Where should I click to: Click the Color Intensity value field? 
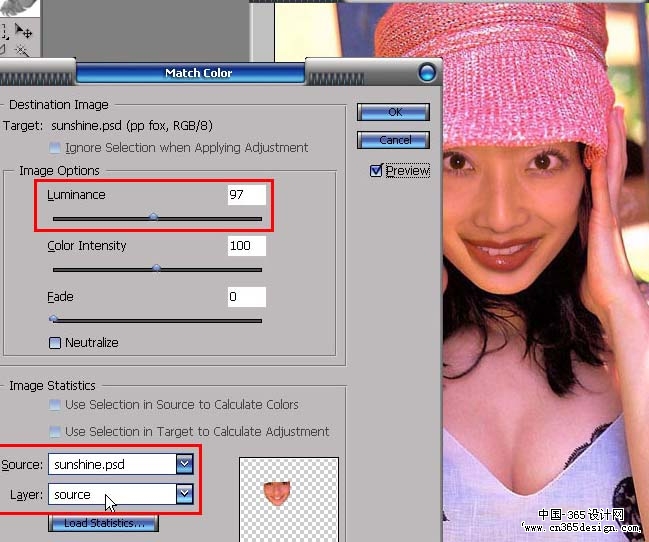point(247,246)
